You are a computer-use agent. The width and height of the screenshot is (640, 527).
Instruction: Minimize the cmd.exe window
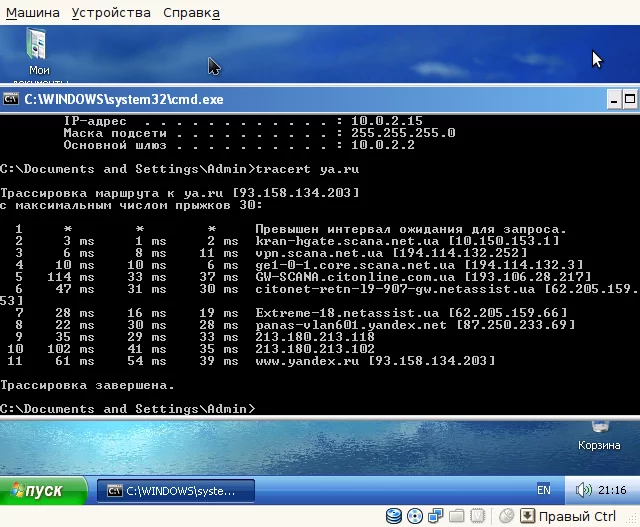(x=614, y=100)
